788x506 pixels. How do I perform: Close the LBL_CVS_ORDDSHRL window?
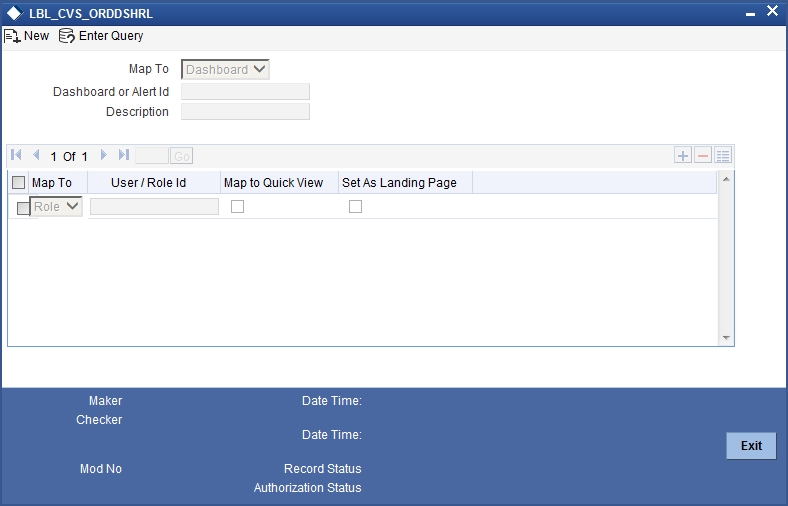pyautogui.click(x=772, y=11)
